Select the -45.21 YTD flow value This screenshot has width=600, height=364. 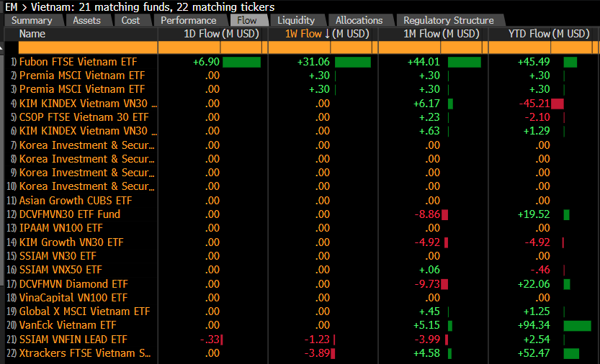point(534,104)
